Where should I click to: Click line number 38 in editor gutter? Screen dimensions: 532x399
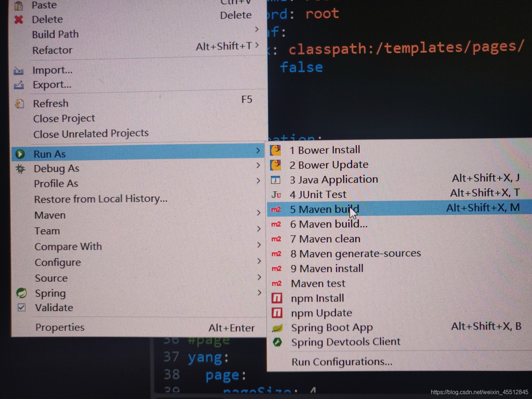click(x=171, y=374)
